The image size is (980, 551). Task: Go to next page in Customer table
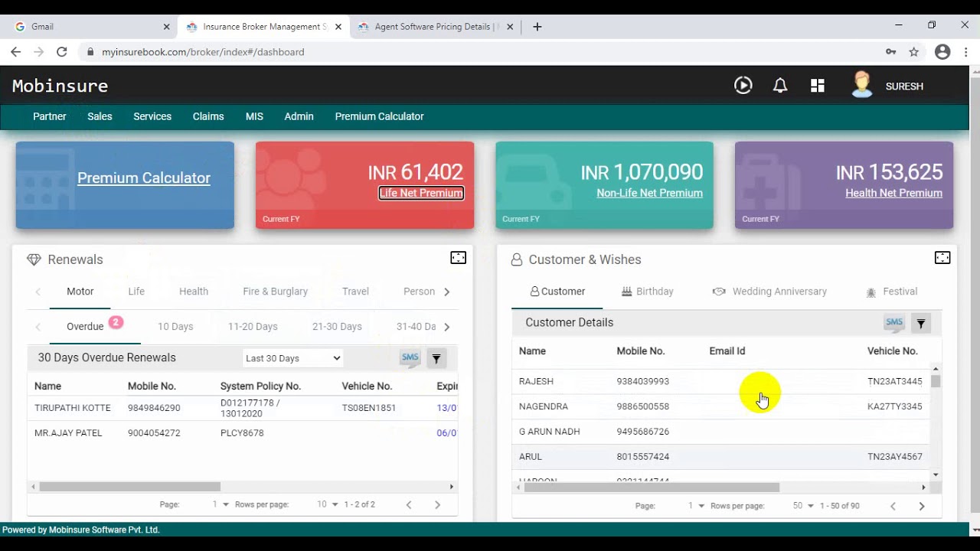921,506
